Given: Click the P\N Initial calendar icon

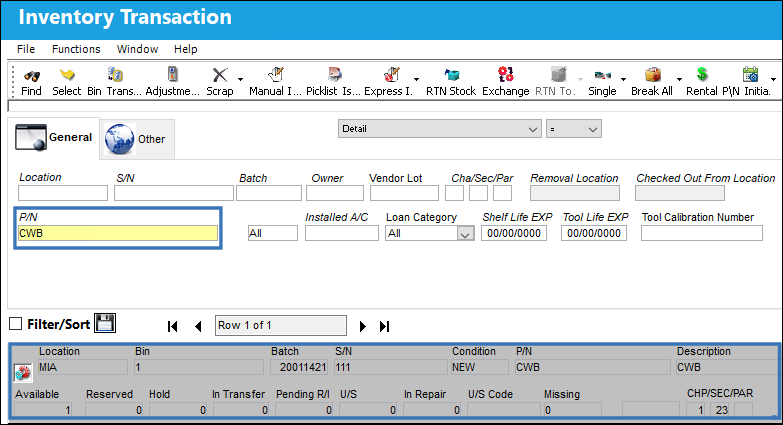Looking at the screenshot, I should point(750,75).
